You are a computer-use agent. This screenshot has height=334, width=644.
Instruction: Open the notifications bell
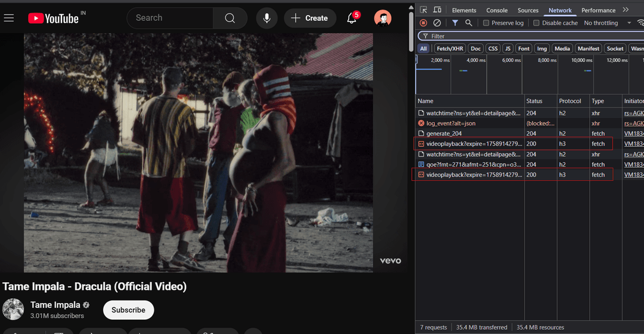[x=352, y=18]
